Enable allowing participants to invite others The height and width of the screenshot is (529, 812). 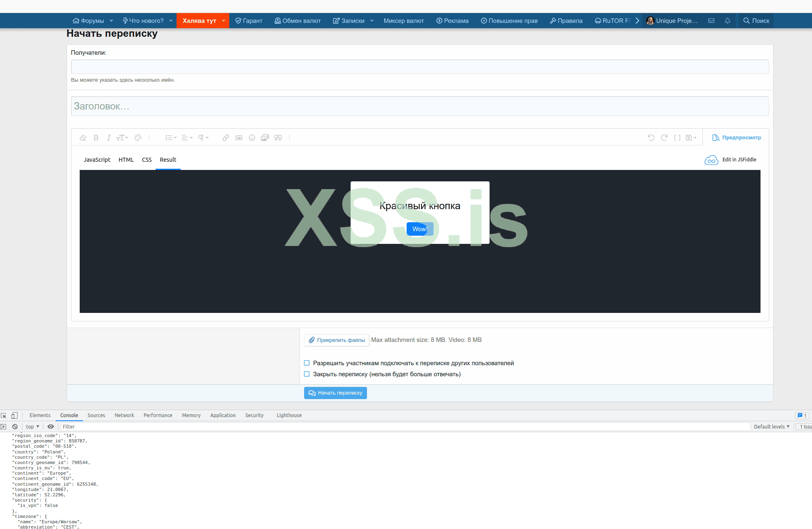307,363
